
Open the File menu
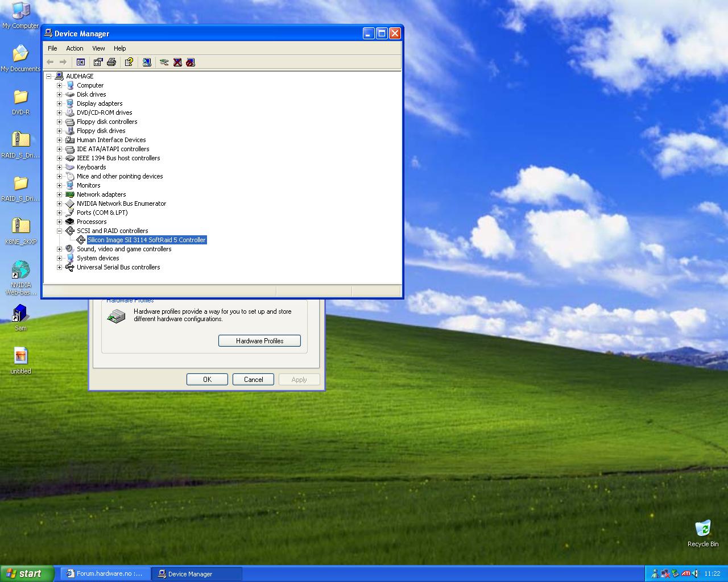(52, 48)
